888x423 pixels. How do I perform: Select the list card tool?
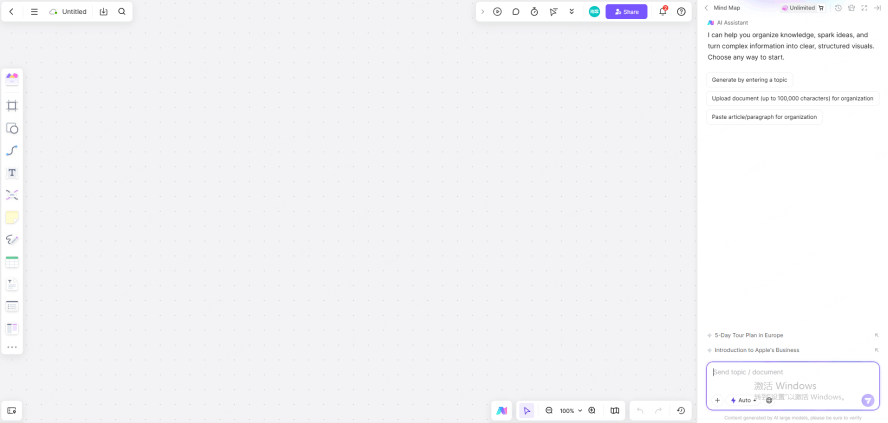[x=12, y=306]
